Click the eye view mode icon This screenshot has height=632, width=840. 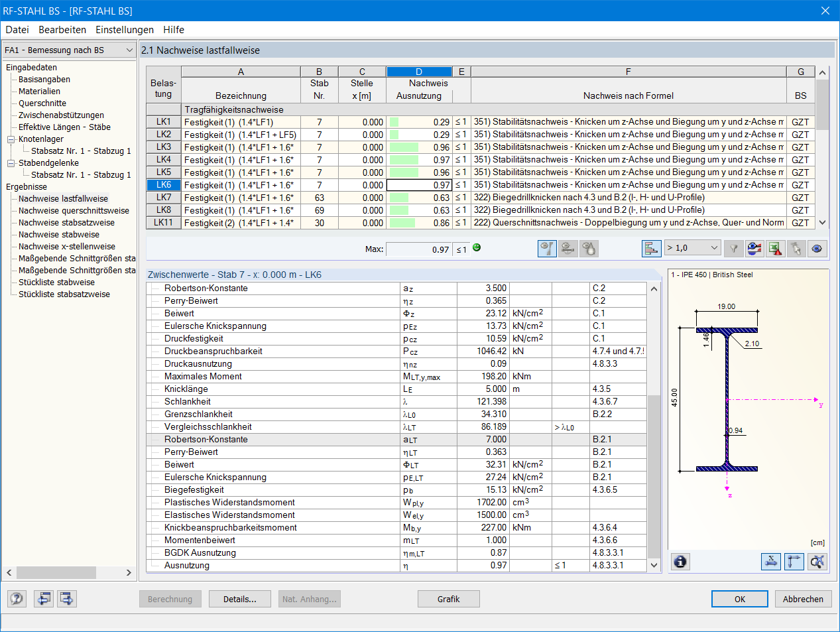coord(817,249)
